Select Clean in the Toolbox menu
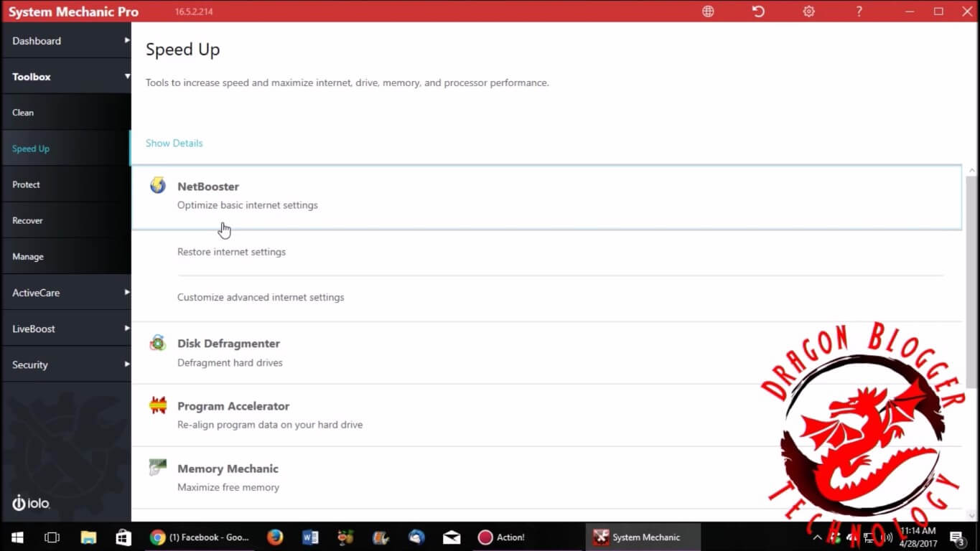980x551 pixels. [x=23, y=113]
